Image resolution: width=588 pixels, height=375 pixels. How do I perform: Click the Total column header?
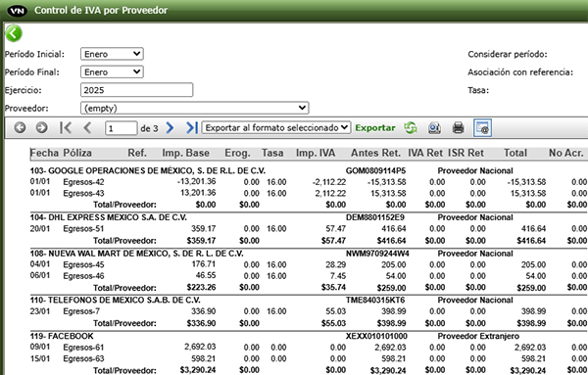[x=515, y=153]
